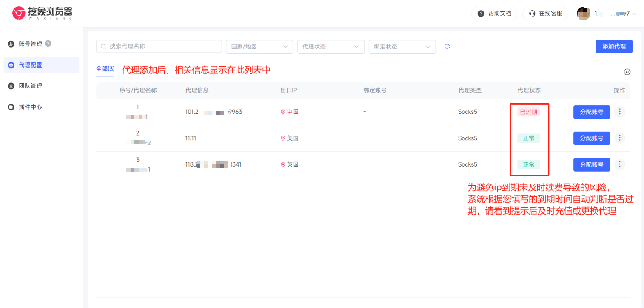Open more options for proxy row 1
Image resolution: width=644 pixels, height=308 pixels.
coord(620,112)
